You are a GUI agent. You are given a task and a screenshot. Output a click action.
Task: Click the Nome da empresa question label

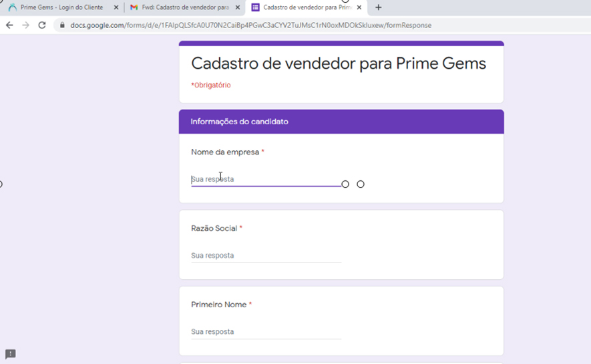click(x=225, y=152)
